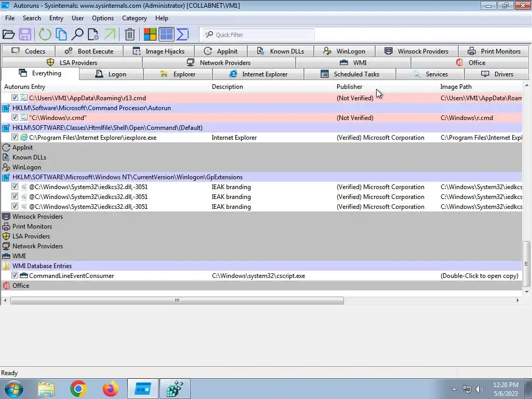
Task: Select the Winlogon\GpExtensions registry row
Action: point(261,177)
